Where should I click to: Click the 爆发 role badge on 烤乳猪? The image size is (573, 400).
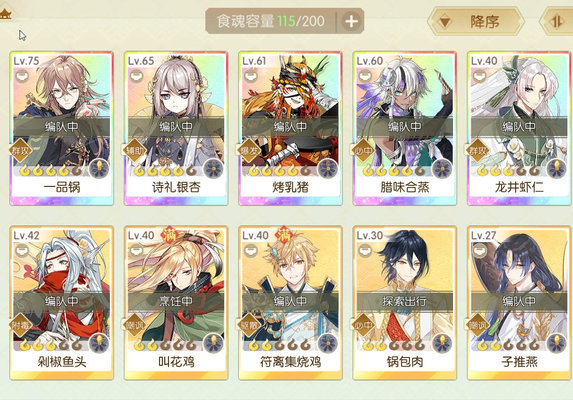[249, 150]
